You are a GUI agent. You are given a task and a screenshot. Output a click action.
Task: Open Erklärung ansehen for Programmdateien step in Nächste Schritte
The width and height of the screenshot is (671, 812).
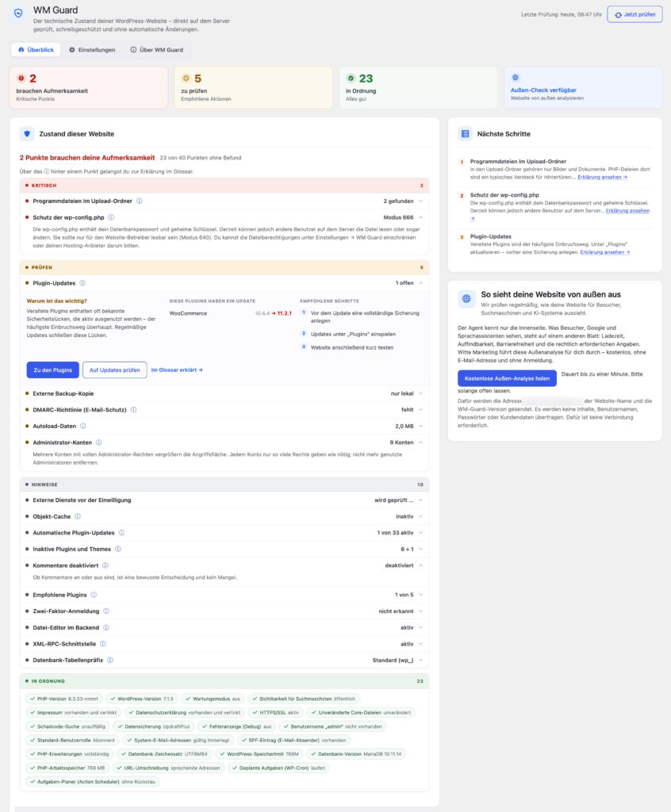pyautogui.click(x=602, y=177)
